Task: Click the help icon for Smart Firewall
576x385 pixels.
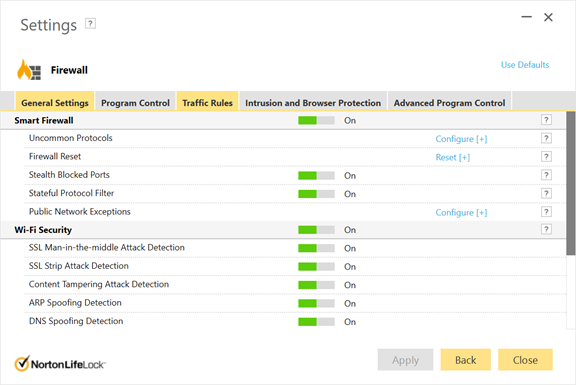Action: tap(546, 120)
